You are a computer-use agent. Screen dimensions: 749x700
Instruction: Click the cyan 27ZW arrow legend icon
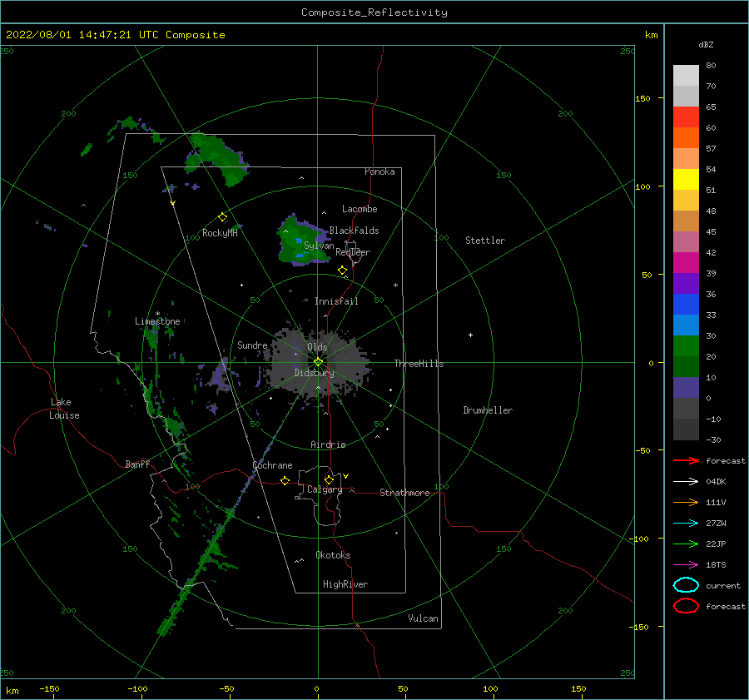(x=686, y=524)
